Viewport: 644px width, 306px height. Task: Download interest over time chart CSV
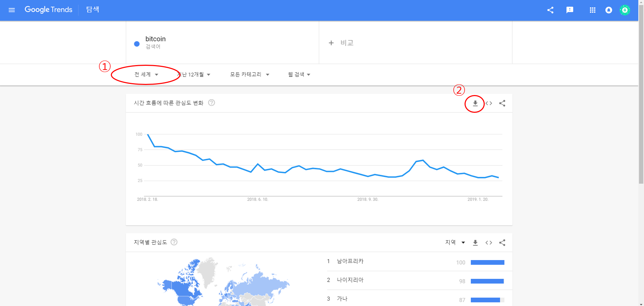(x=475, y=103)
